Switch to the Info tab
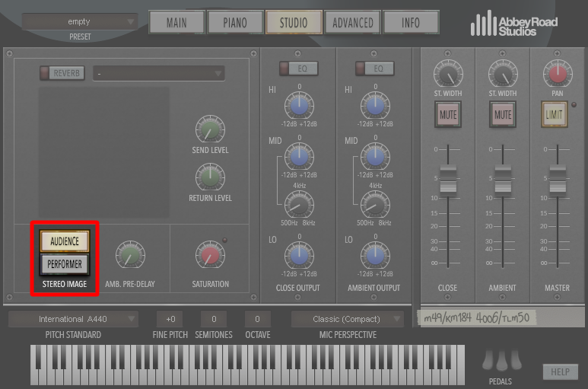The width and height of the screenshot is (588, 389). 411,23
